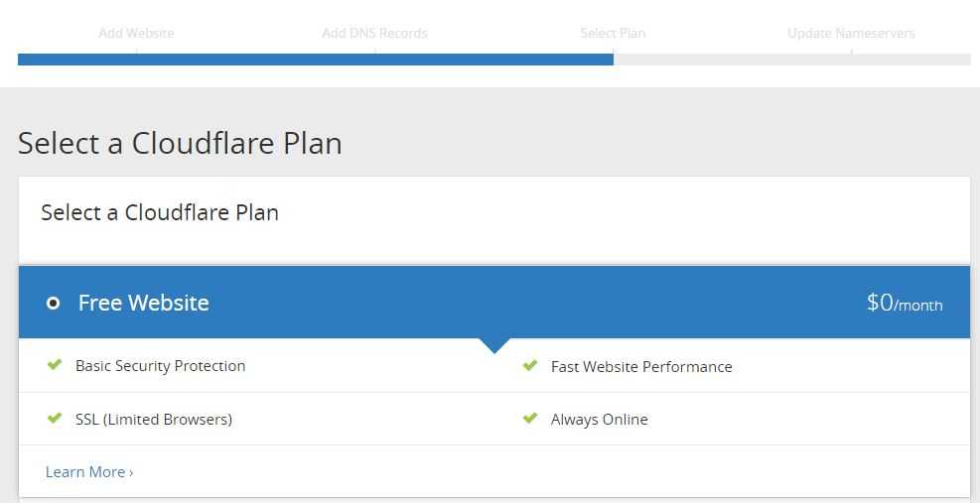Jump to the Update Nameservers step

[851, 34]
